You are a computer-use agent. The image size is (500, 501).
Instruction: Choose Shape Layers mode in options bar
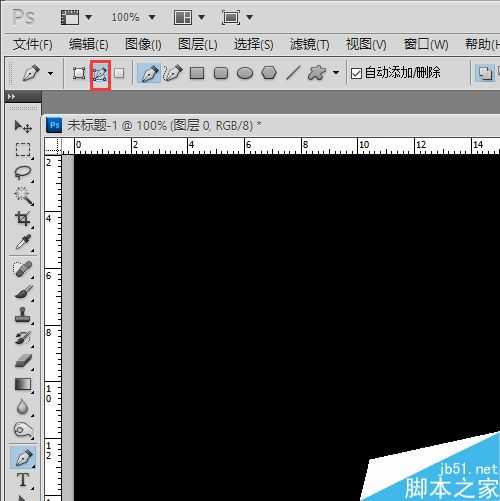pyautogui.click(x=79, y=73)
